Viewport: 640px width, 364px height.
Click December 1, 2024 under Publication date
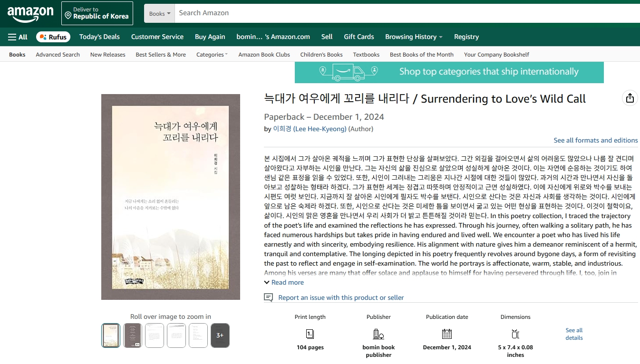click(447, 347)
